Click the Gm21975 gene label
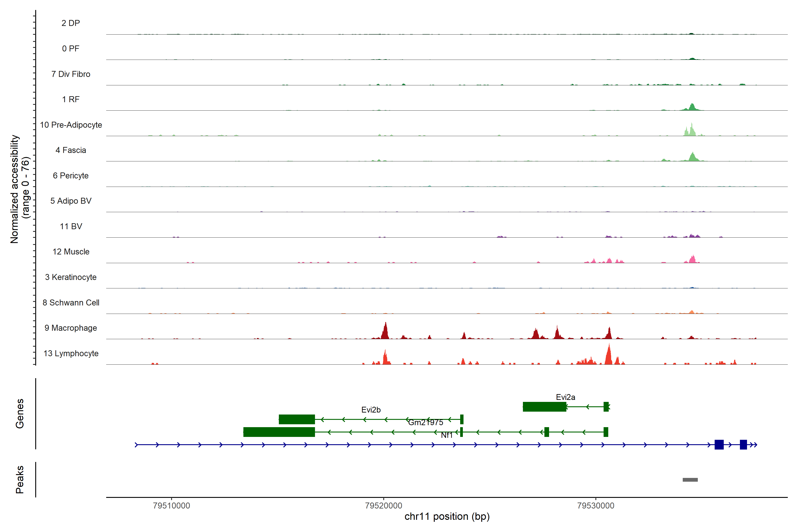The width and height of the screenshot is (798, 532). tap(425, 422)
